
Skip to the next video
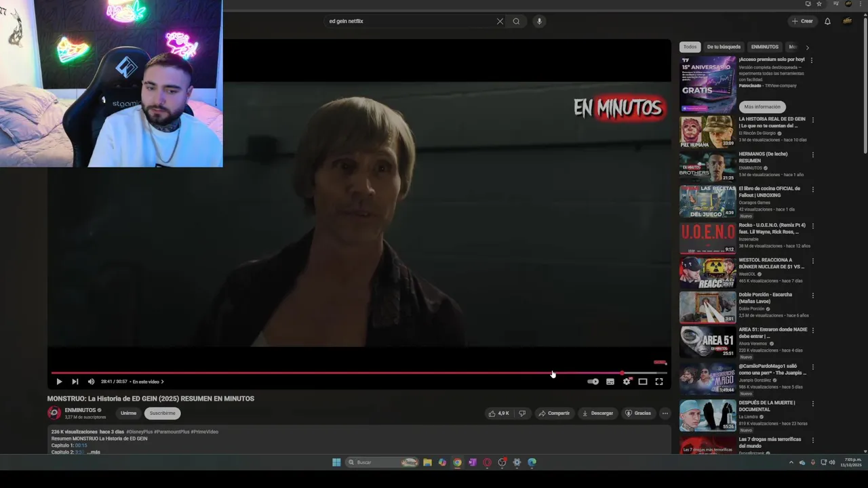click(x=75, y=382)
